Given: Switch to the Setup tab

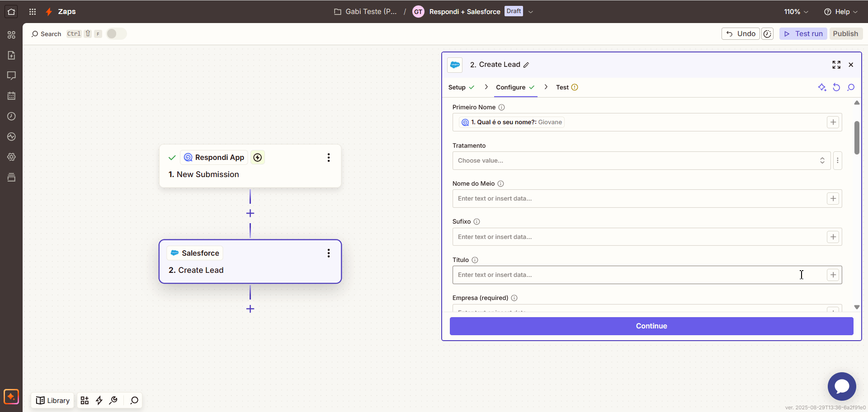Looking at the screenshot, I should pos(461,87).
